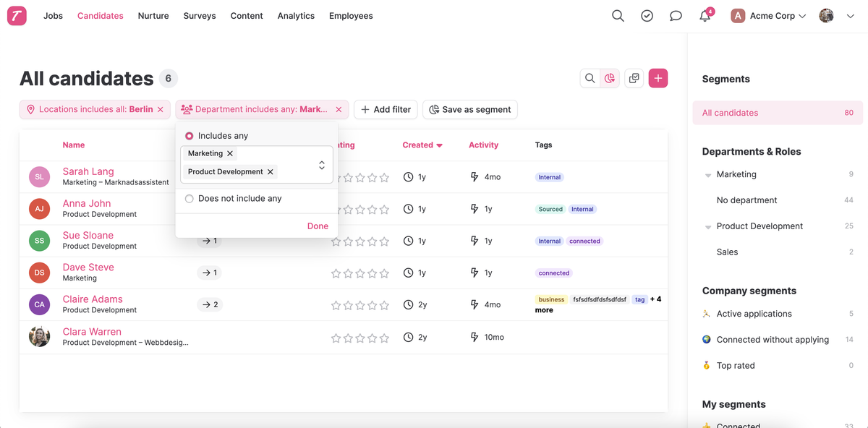
Task: Open the chat messages icon
Action: 676,16
